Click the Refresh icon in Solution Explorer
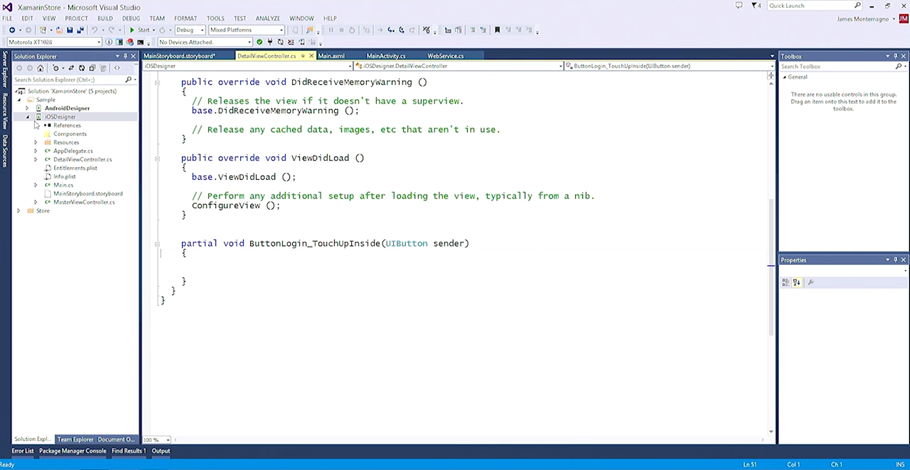Screen dimensions: 910x470 [82, 68]
